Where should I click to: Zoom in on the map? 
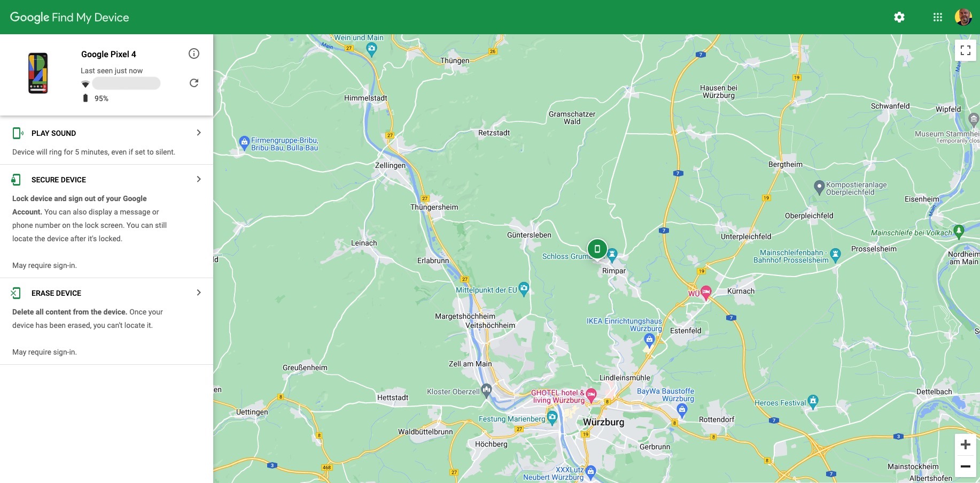click(966, 444)
